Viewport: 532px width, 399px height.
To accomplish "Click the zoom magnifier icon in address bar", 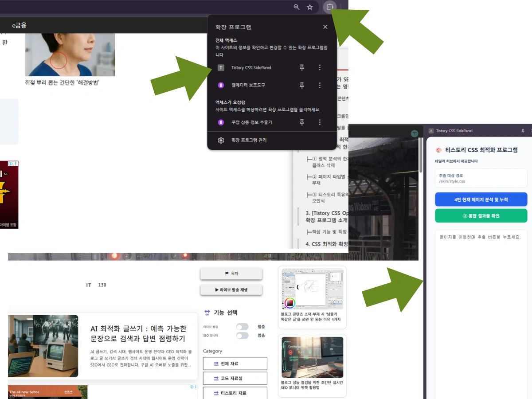I will (297, 7).
